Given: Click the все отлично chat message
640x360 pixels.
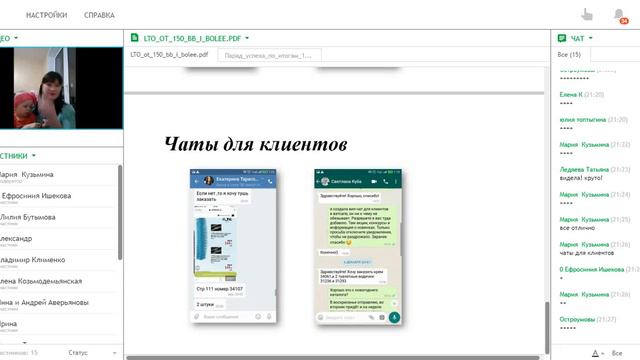Looking at the screenshot, I should tap(577, 228).
